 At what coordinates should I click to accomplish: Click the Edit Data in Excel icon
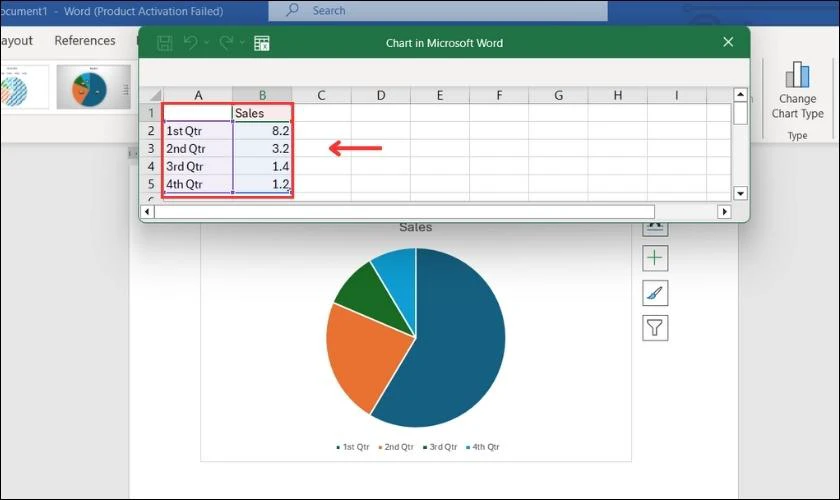click(x=261, y=43)
